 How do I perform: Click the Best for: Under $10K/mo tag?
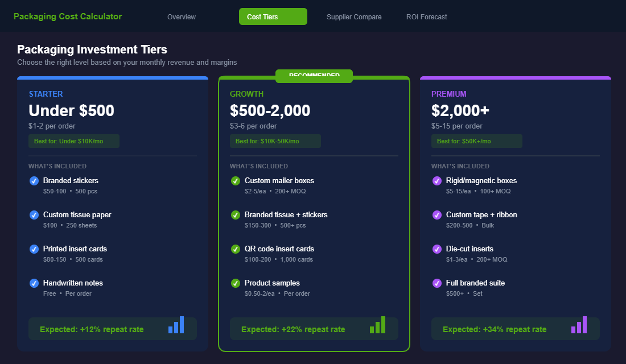coord(74,141)
